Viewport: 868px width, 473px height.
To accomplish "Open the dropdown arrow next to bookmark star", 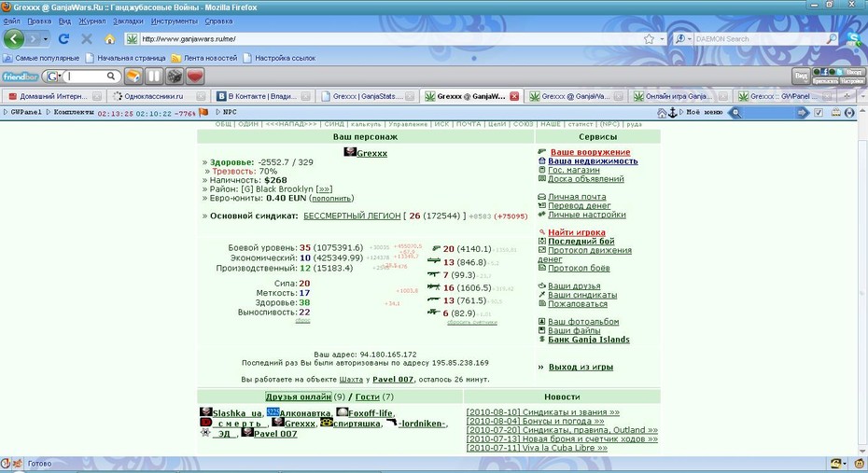I will [x=662, y=39].
